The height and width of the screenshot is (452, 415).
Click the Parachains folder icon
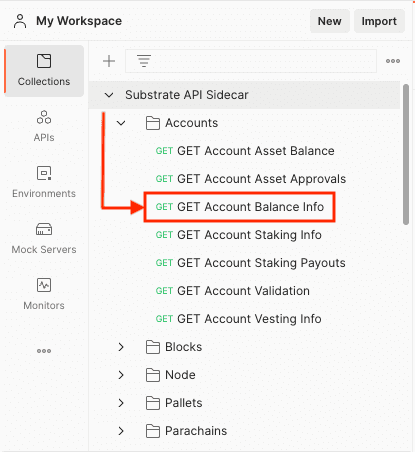pos(153,431)
